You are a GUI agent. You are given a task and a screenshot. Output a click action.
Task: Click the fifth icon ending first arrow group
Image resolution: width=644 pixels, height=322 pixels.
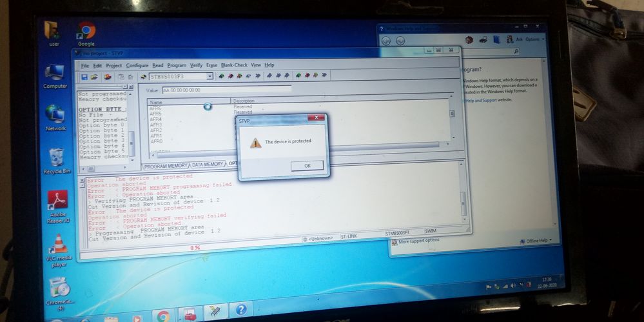tap(258, 75)
